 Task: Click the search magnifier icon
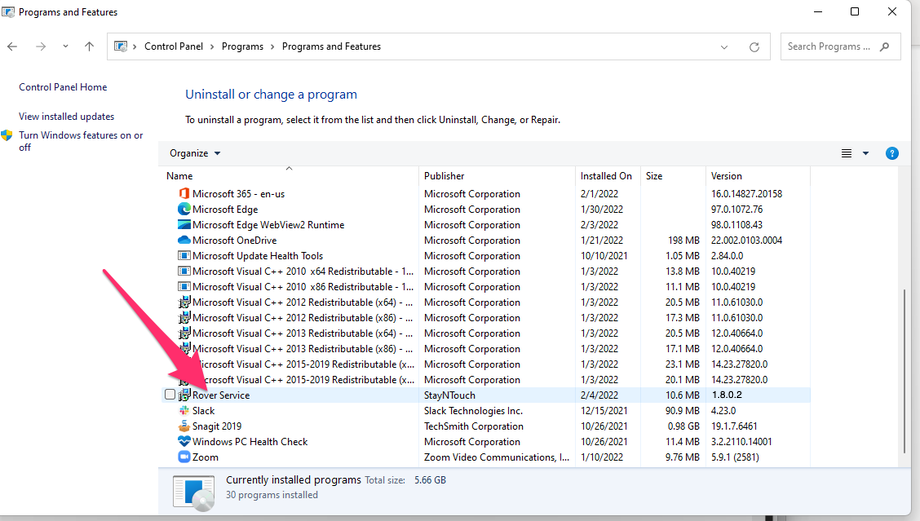[885, 46]
